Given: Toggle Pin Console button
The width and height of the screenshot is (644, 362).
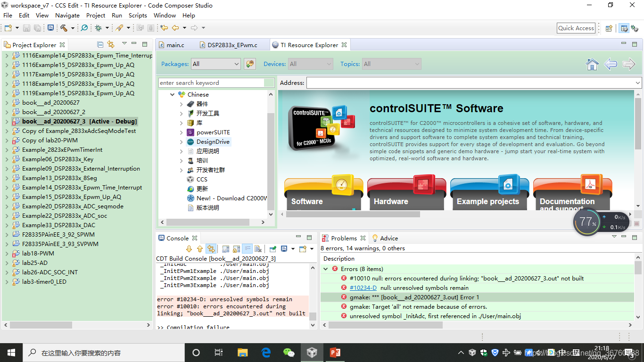Looking at the screenshot, I should pyautogui.click(x=273, y=249).
